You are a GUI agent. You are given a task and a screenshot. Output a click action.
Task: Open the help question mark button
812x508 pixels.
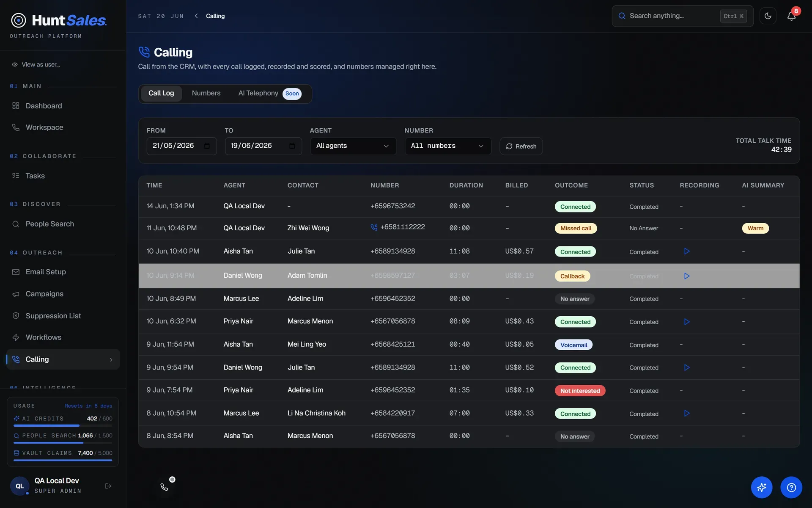point(791,488)
